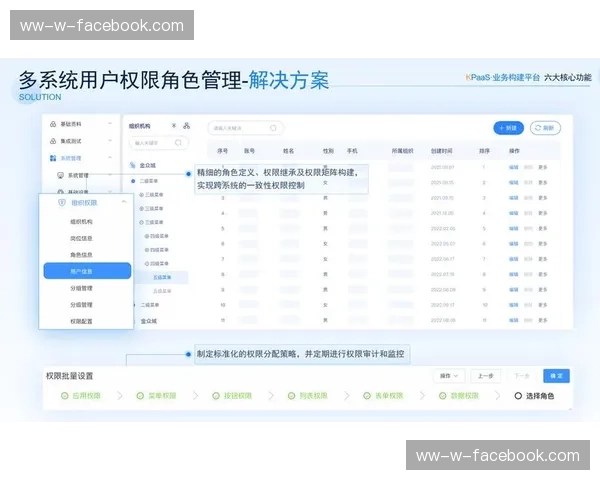Viewport: 600px width, 480px height.
Task: Click the 应用权限 step label
Action: tap(86, 396)
